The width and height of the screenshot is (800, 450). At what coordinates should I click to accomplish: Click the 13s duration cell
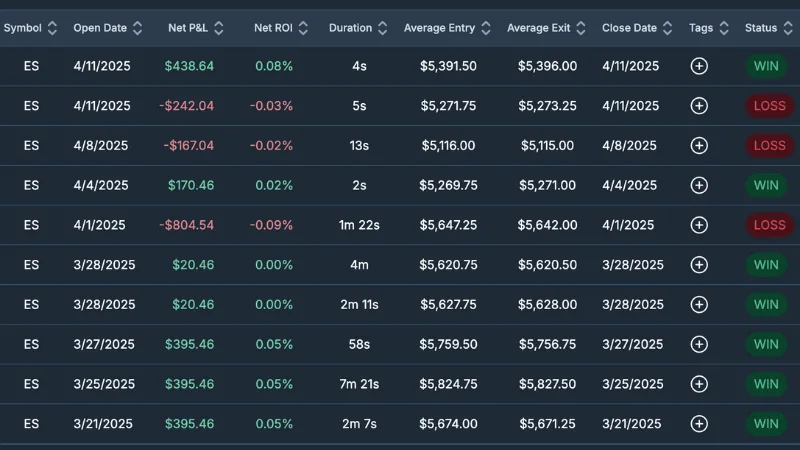point(359,145)
